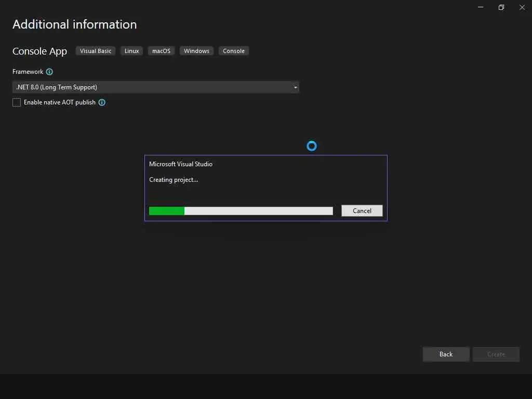Image resolution: width=532 pixels, height=399 pixels.
Task: Click the Console App title text
Action: tap(39, 51)
